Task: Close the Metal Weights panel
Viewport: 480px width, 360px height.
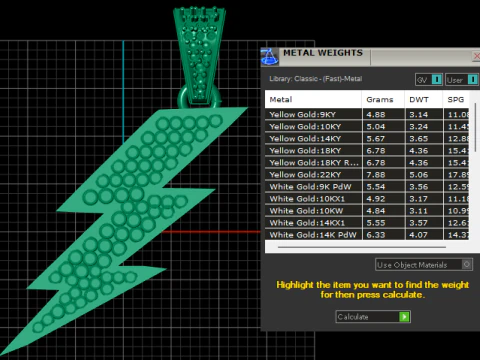Action: (477, 56)
